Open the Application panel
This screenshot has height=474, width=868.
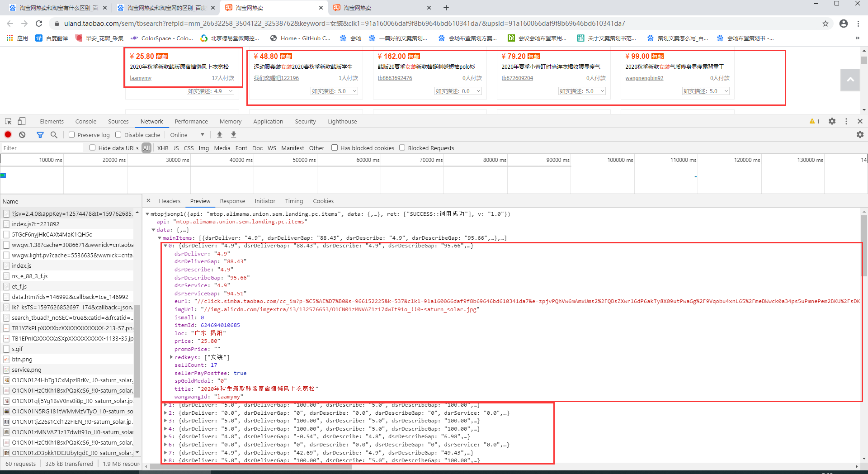[x=268, y=121]
